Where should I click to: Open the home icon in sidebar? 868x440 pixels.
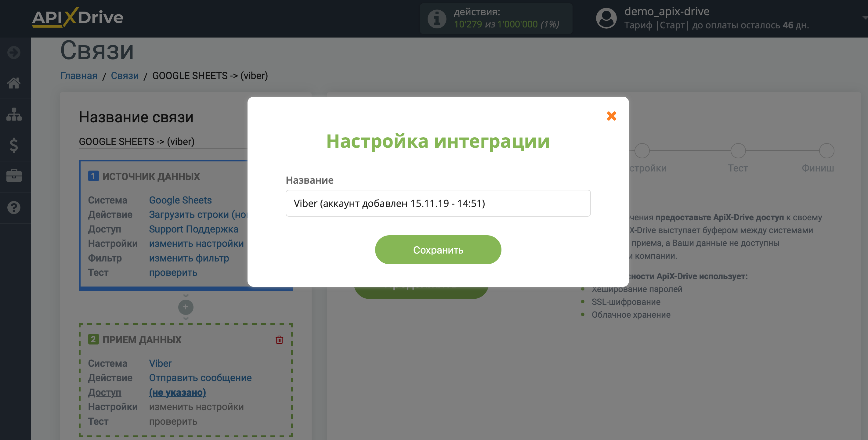point(14,83)
